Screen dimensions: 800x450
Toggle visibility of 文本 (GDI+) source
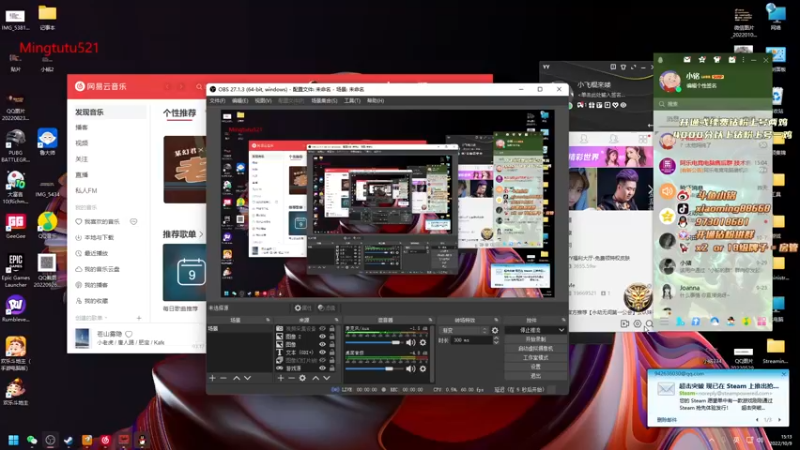coord(322,352)
